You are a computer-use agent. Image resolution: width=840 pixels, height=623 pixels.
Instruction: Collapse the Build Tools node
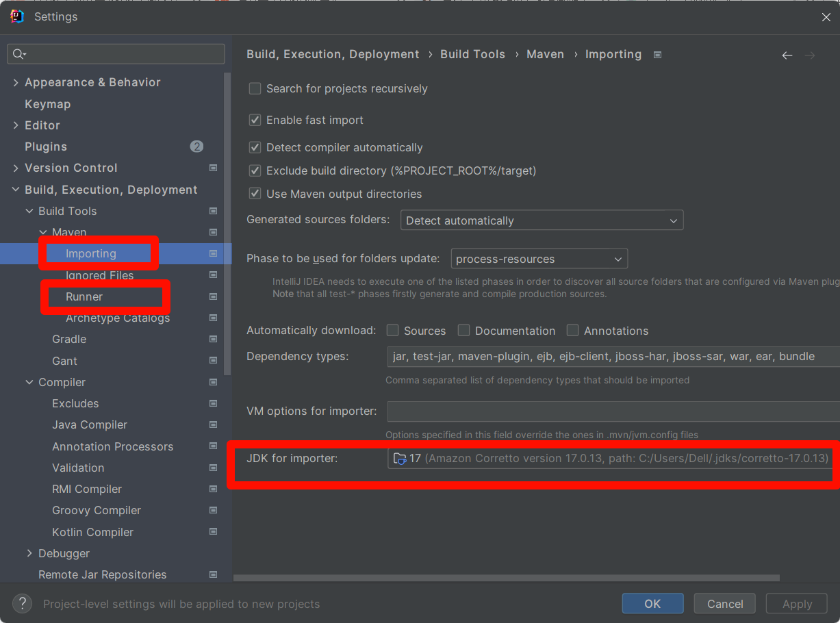click(x=29, y=211)
